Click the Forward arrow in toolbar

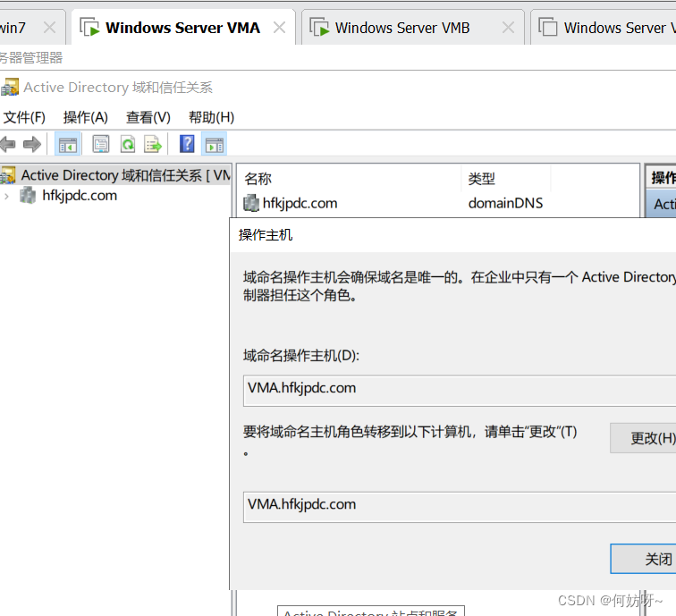[x=32, y=144]
